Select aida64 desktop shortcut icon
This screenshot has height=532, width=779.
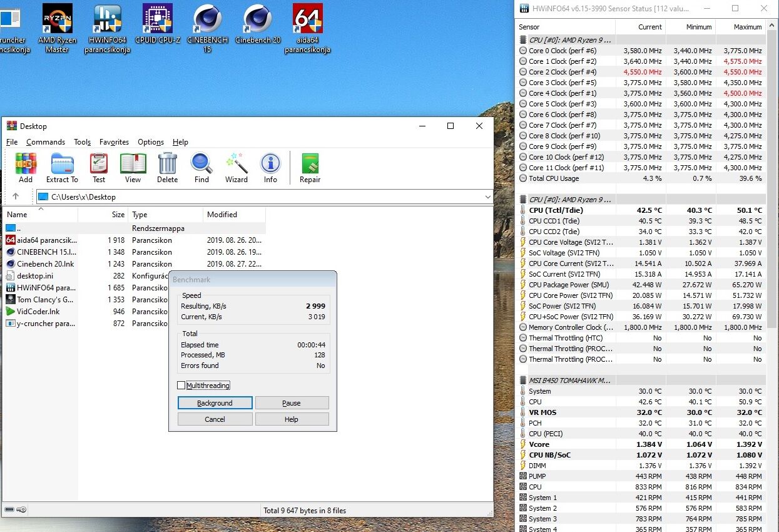[x=307, y=28]
